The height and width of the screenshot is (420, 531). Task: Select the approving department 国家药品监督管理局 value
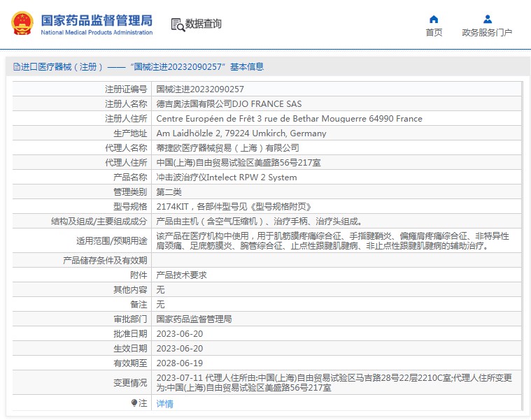click(194, 319)
